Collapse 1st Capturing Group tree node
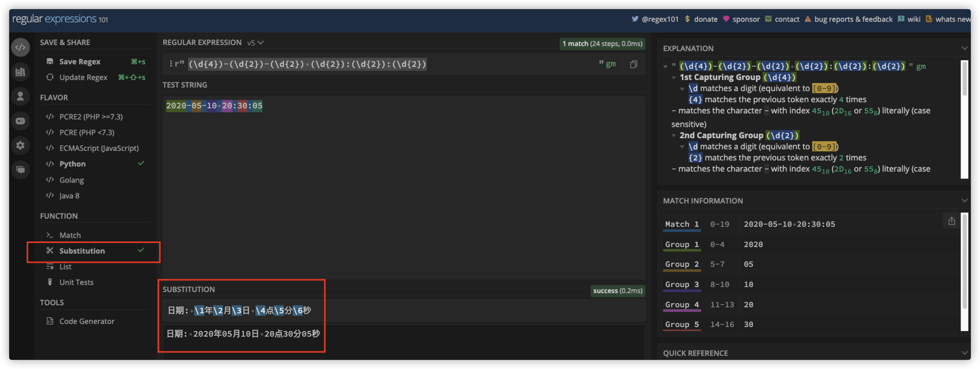The height and width of the screenshot is (369, 980). click(x=674, y=77)
